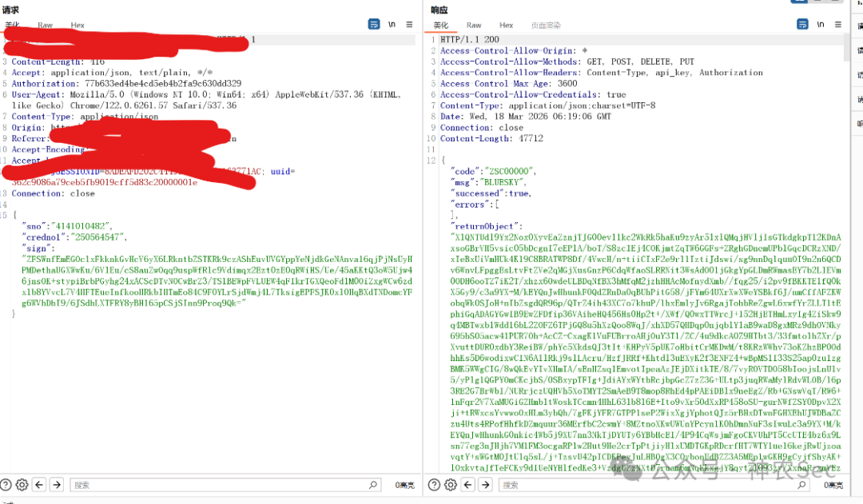
Task: Select request Content-Type header line
Action: pyautogui.click(x=85, y=117)
